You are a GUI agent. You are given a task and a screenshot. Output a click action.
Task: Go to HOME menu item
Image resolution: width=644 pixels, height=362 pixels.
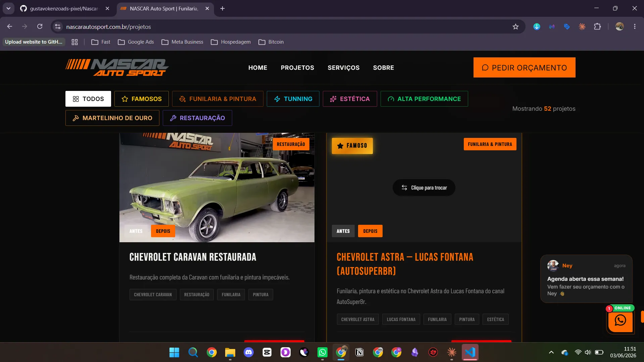click(x=258, y=68)
